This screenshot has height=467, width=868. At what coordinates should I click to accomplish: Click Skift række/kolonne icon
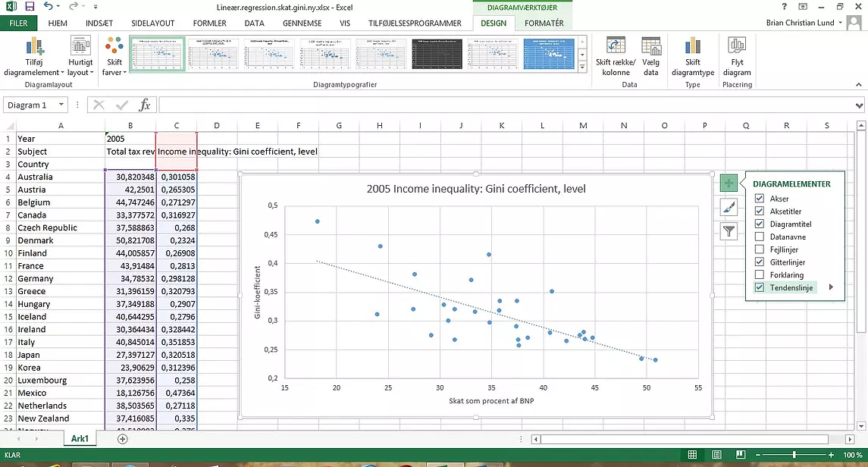[616, 56]
